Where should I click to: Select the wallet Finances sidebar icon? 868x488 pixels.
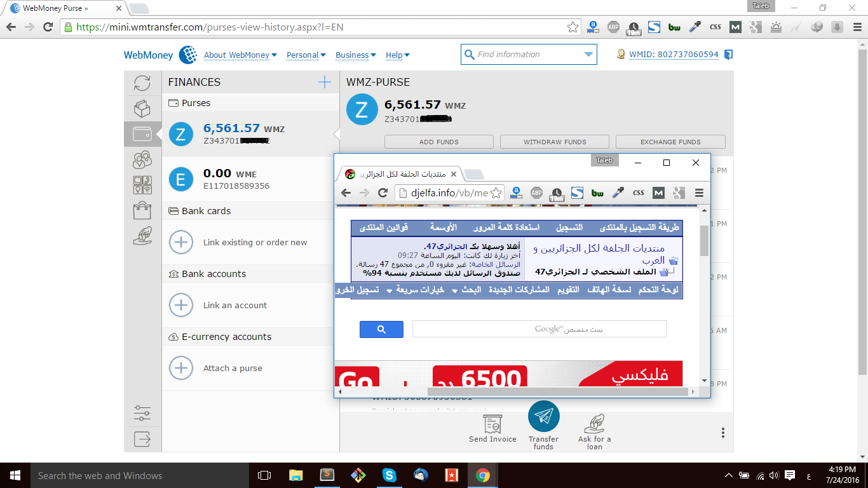click(x=142, y=134)
